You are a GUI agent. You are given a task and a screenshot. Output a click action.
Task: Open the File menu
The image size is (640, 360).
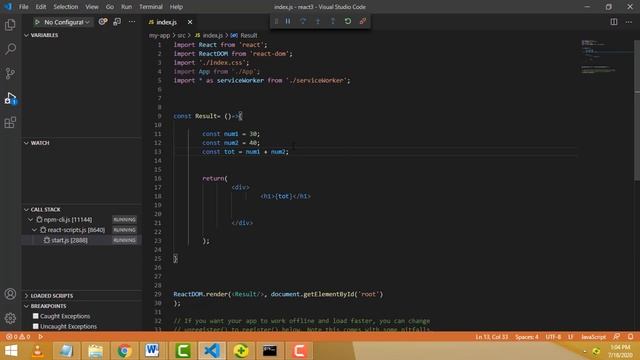click(24, 7)
